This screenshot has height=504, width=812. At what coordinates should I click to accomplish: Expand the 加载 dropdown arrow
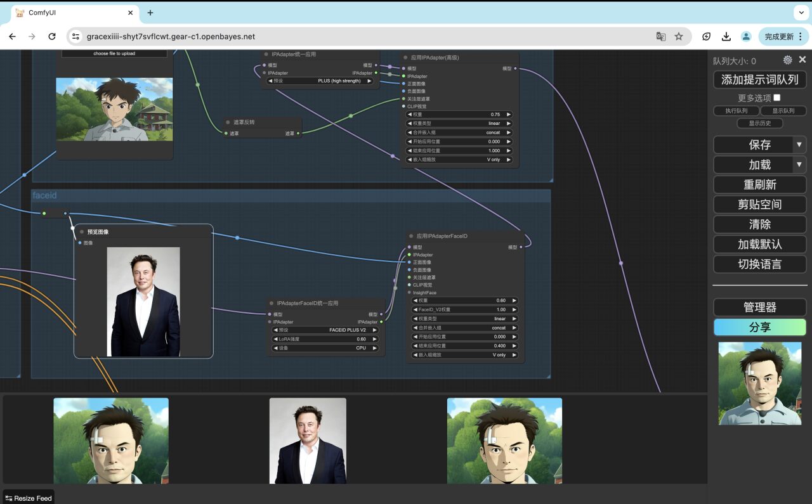click(799, 165)
